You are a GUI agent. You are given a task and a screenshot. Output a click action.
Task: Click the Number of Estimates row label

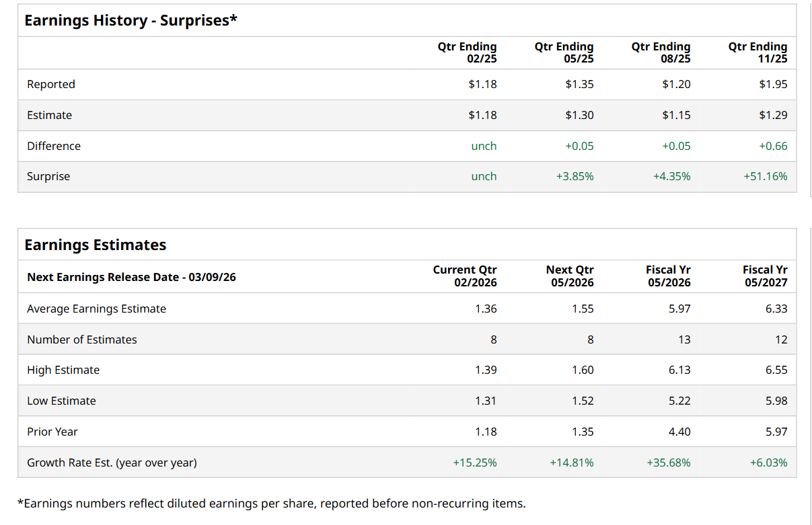point(81,340)
